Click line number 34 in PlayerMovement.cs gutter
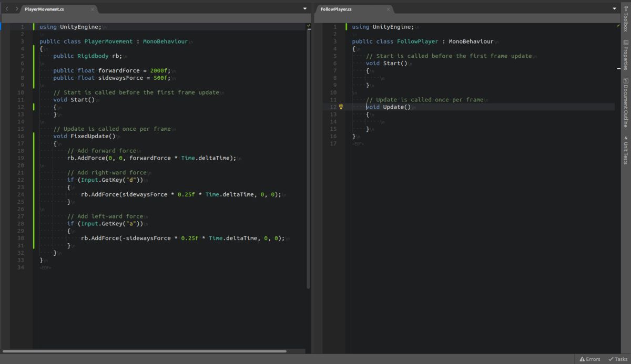Viewport: 631px width, 364px height. tap(21, 267)
